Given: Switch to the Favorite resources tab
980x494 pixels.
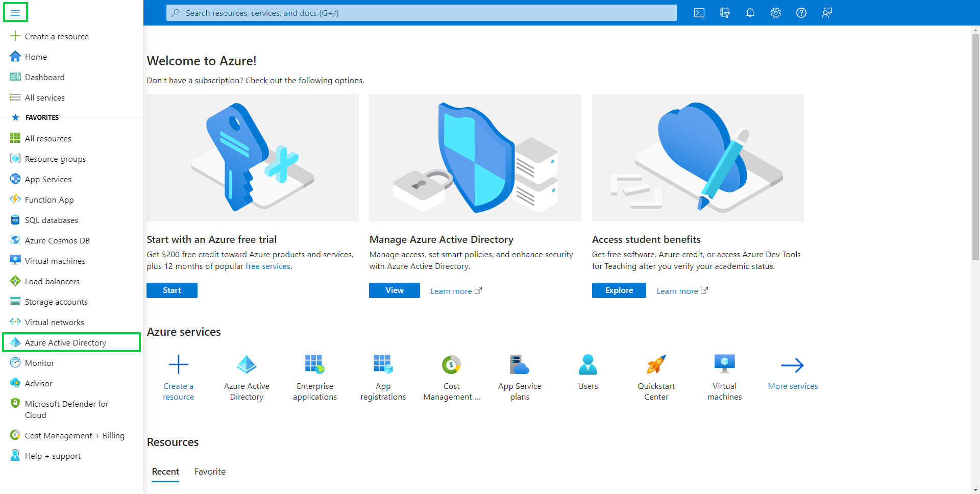Looking at the screenshot, I should [210, 472].
